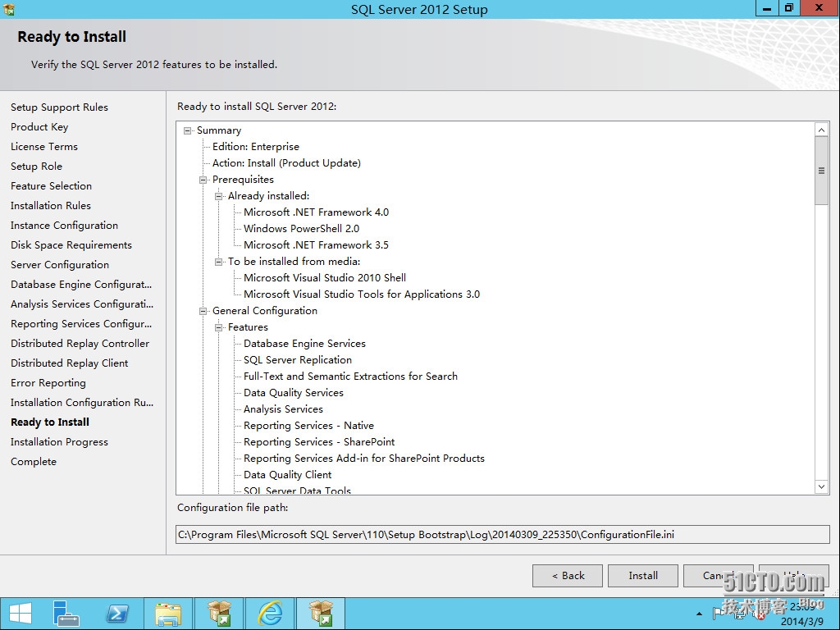Click the Back button
Viewport: 840px width, 630px height.
click(568, 575)
